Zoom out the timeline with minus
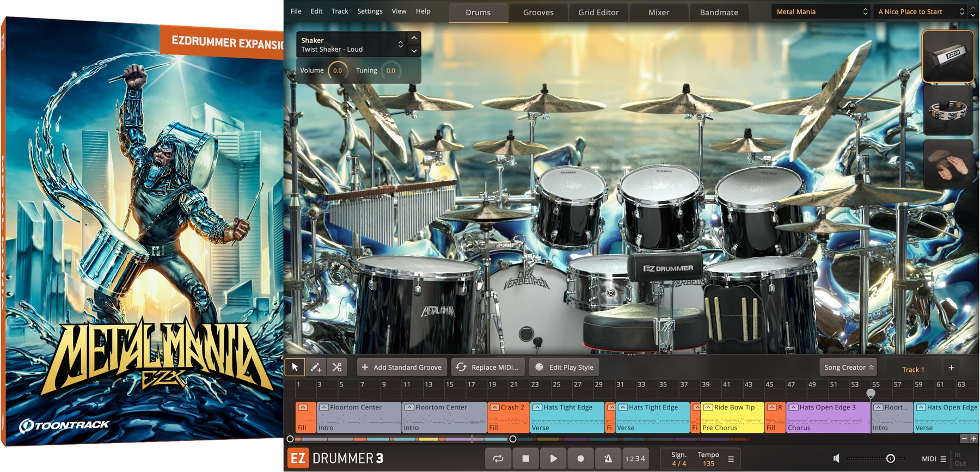Screen dimensions: 980x472 point(964,438)
